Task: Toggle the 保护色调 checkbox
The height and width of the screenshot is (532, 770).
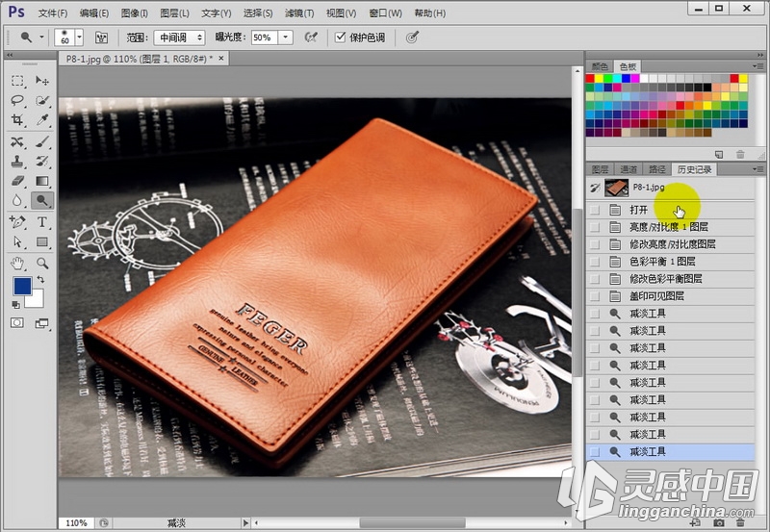Action: pyautogui.click(x=340, y=38)
